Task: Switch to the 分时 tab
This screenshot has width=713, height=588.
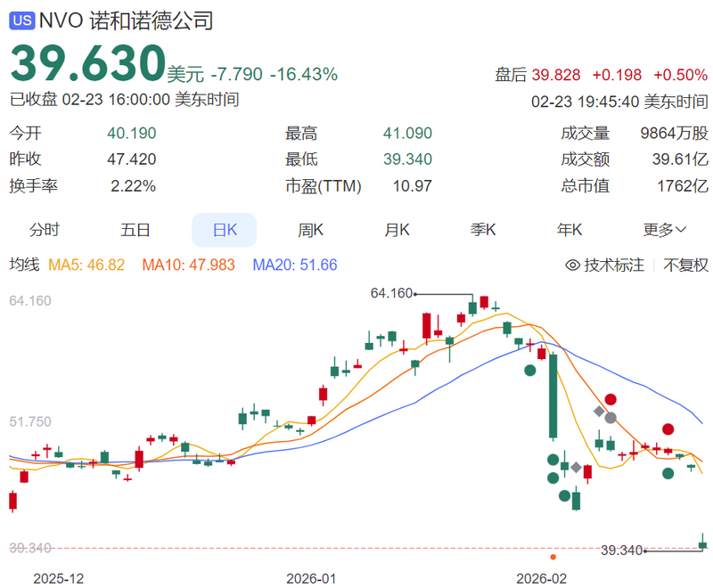Action: coord(45,230)
